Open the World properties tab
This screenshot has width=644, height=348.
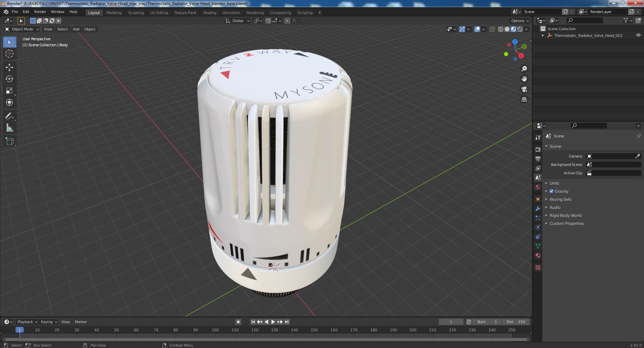pyautogui.click(x=538, y=187)
